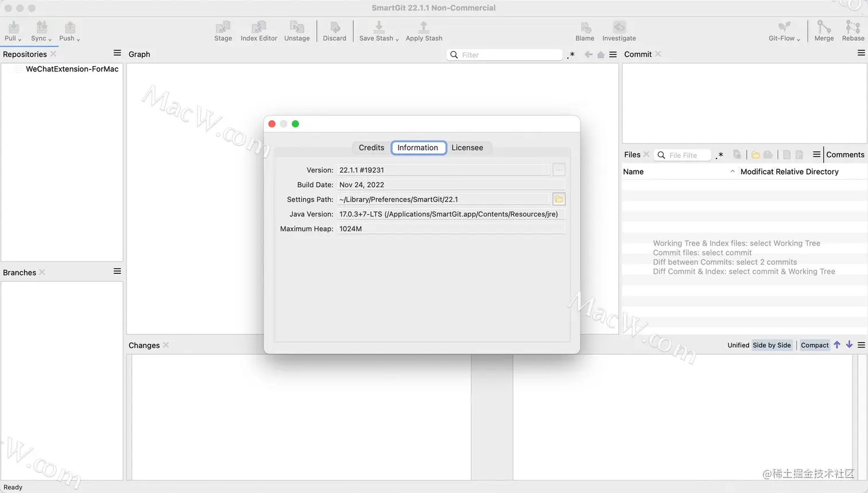The image size is (868, 493).
Task: Close the Commit panel with its X
Action: pos(658,54)
